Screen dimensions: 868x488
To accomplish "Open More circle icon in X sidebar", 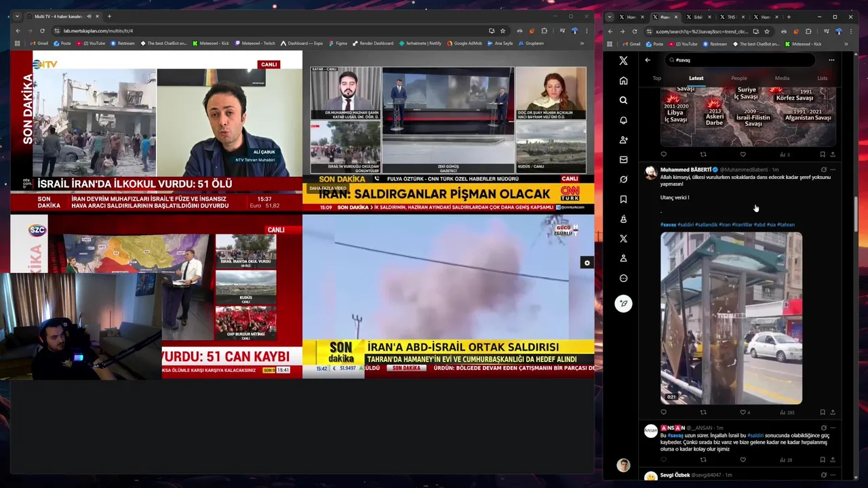I will click(x=623, y=278).
